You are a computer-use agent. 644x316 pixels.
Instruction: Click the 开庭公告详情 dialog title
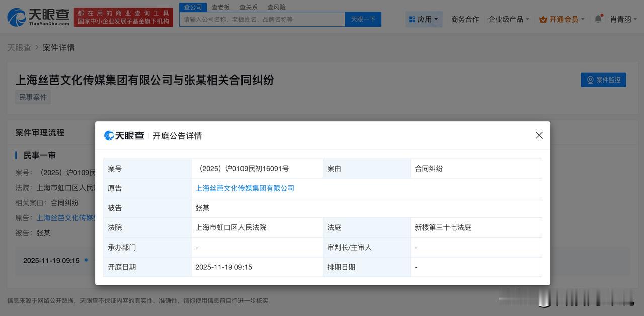pos(177,136)
